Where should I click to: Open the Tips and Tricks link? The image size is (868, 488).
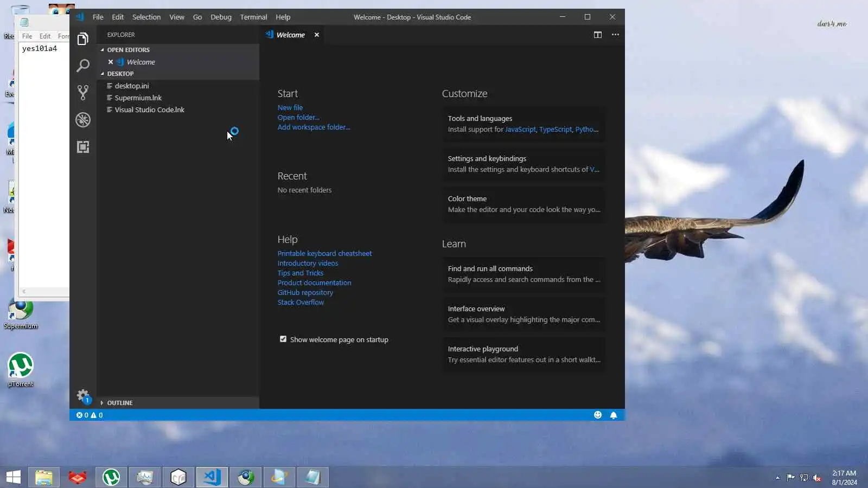coord(301,273)
